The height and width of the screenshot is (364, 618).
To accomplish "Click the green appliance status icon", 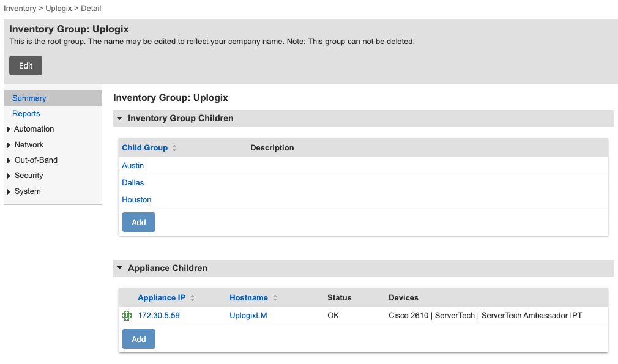I will (127, 316).
